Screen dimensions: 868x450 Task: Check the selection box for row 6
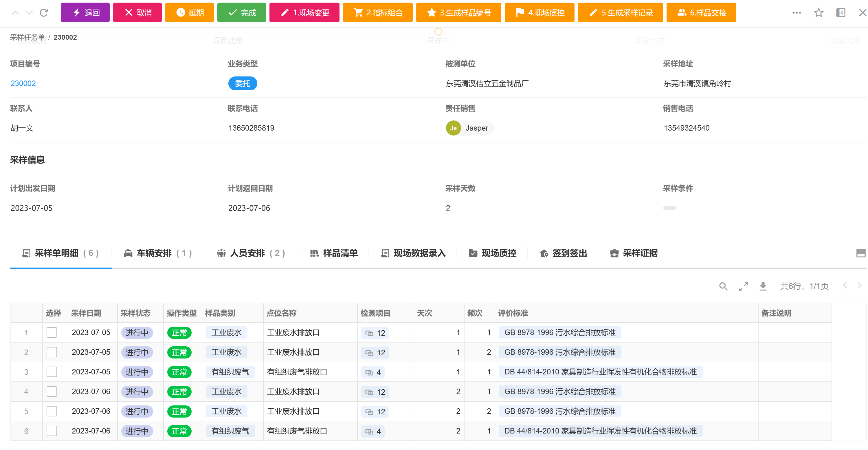point(52,431)
